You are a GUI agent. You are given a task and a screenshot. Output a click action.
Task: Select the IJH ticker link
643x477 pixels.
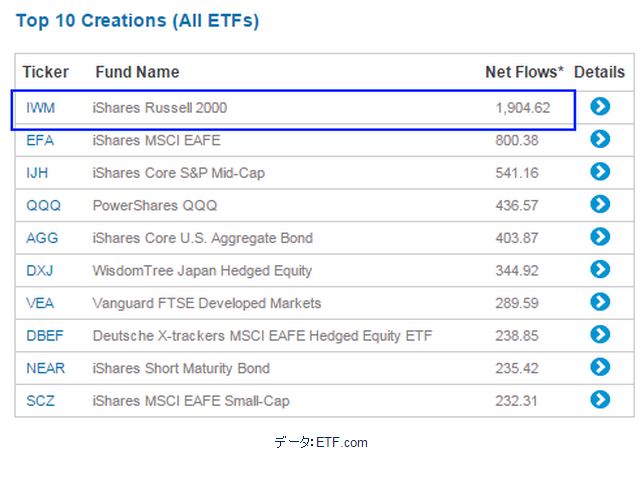click(37, 173)
